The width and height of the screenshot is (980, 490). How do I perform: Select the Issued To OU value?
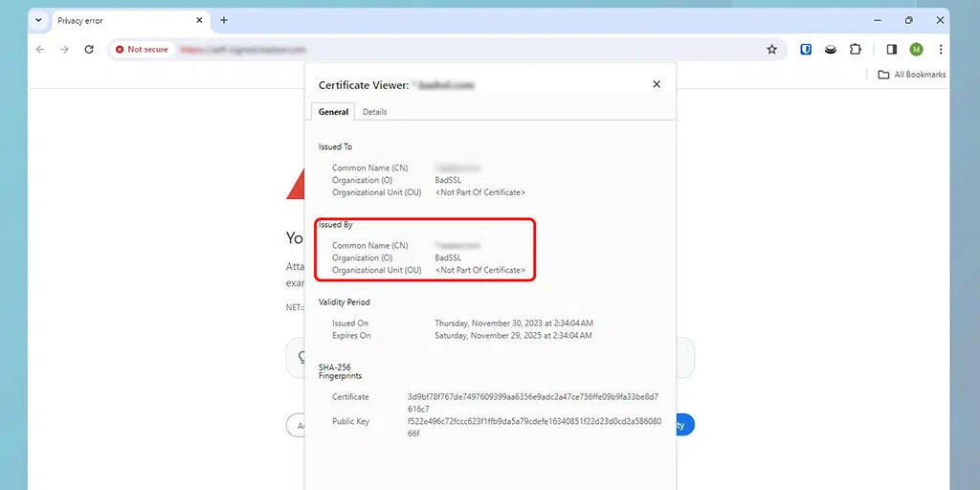tap(480, 192)
